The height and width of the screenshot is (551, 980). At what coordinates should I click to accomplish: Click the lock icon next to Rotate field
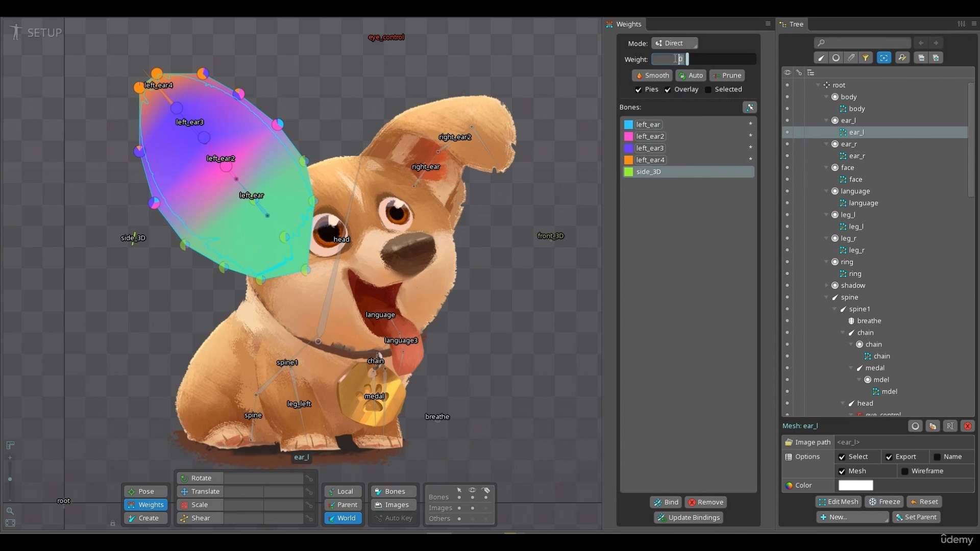309,479
